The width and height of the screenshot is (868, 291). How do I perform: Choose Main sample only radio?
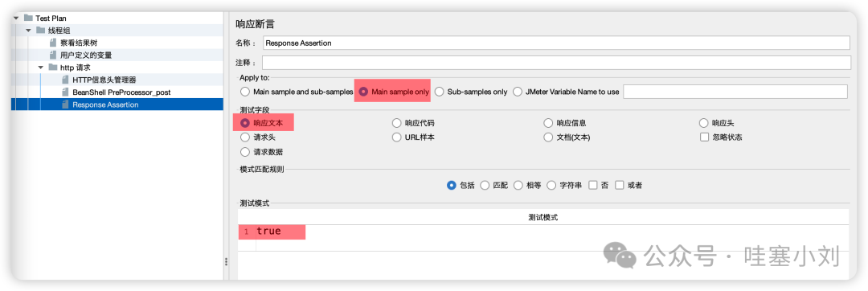(x=364, y=92)
